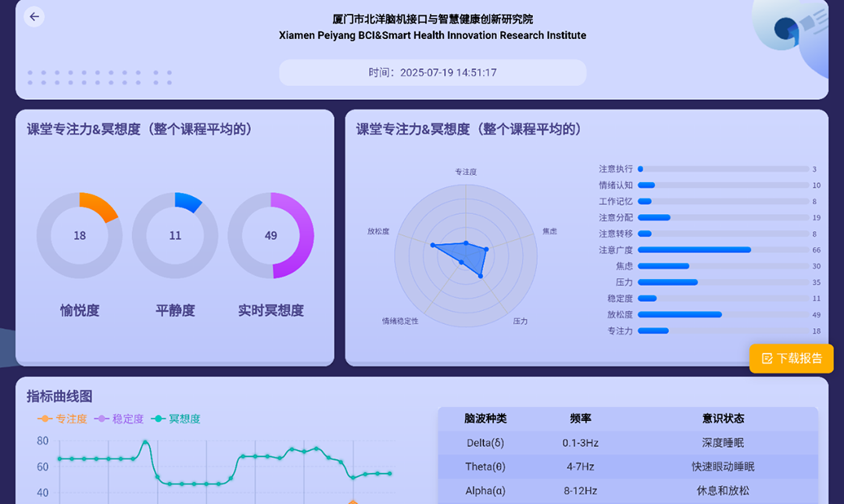Click the 注意广度 bar in the bar chart
Image resolution: width=844 pixels, height=504 pixels.
pos(694,249)
